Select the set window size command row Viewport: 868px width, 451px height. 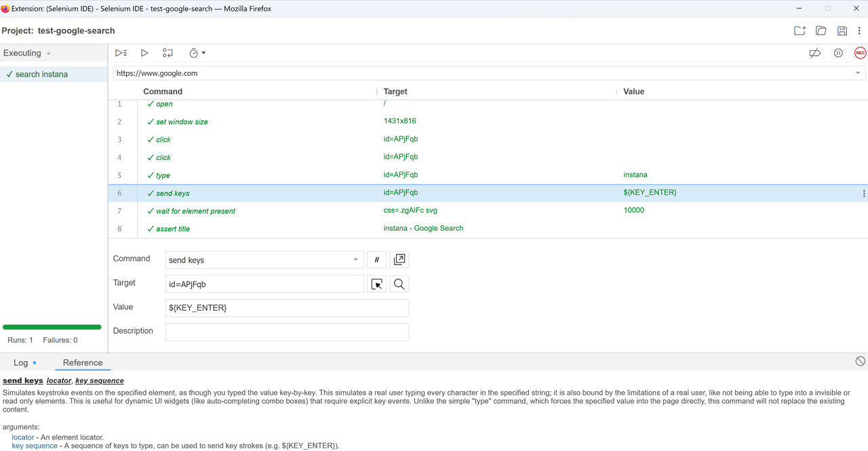pyautogui.click(x=488, y=121)
